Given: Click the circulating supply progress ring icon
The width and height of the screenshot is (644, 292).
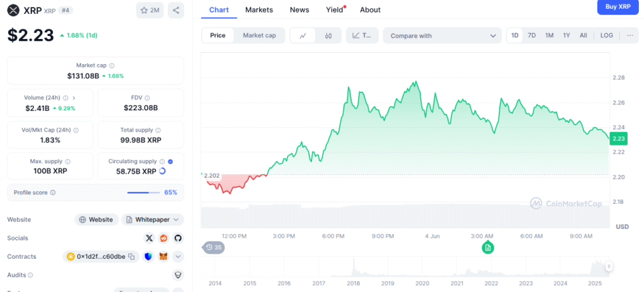Looking at the screenshot, I should 162,171.
